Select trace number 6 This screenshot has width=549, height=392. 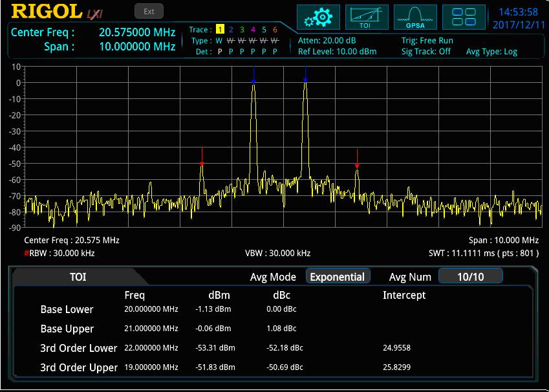[275, 30]
